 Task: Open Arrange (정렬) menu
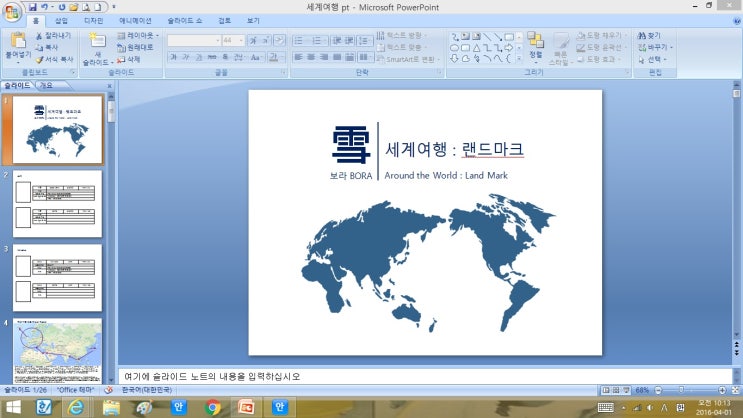click(535, 47)
